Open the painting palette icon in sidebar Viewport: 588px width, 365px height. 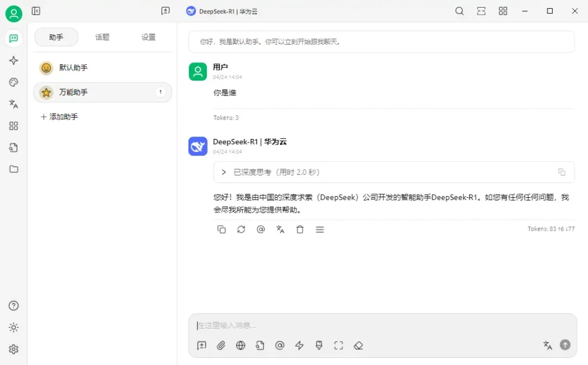pos(14,82)
